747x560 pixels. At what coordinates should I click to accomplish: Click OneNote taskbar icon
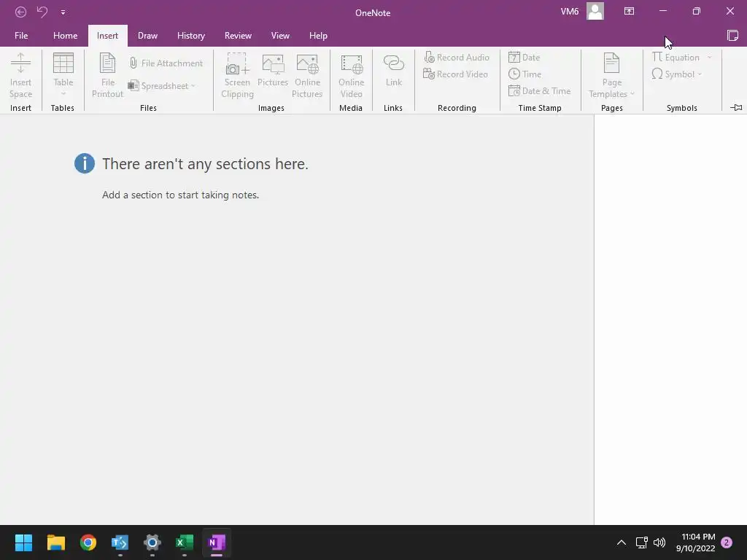[x=217, y=542]
